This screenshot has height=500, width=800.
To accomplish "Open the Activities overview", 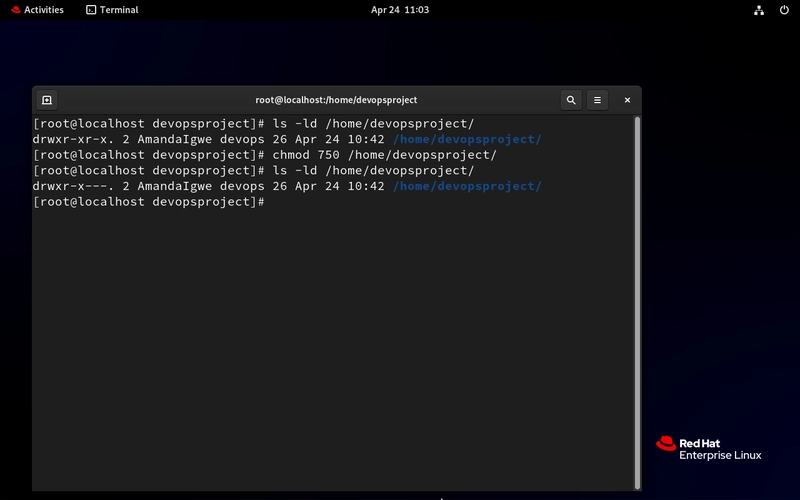I will (37, 10).
